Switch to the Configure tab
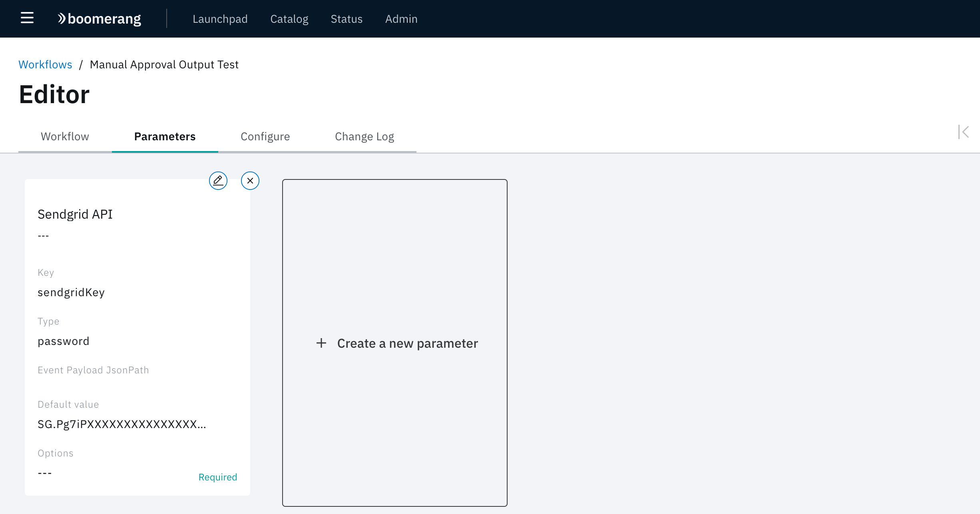Screen dimensions: 980x514 point(265,137)
